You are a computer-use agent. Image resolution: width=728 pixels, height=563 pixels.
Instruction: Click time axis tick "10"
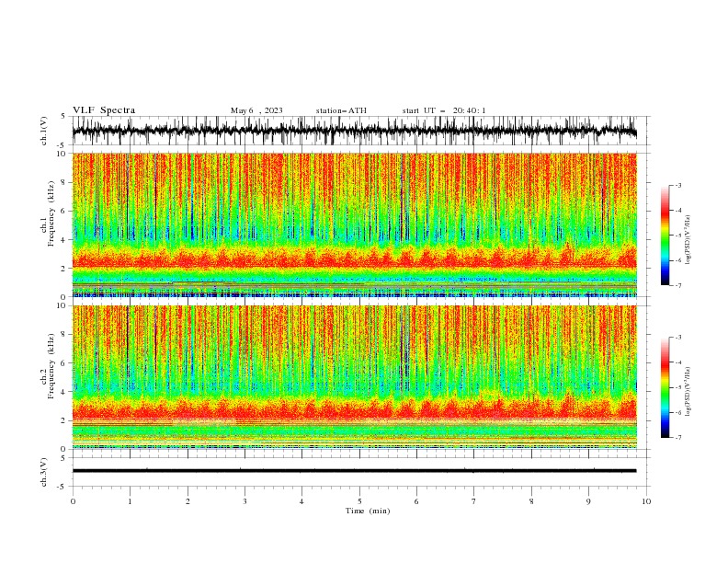pos(646,501)
